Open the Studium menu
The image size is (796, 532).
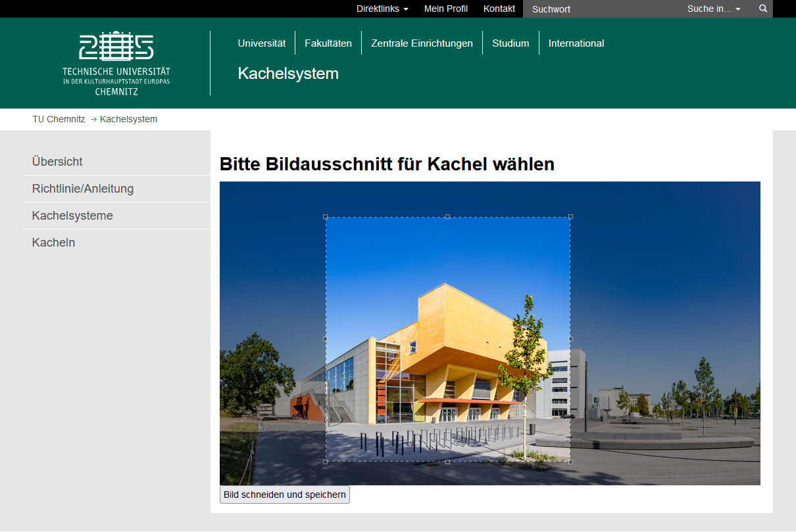(510, 43)
